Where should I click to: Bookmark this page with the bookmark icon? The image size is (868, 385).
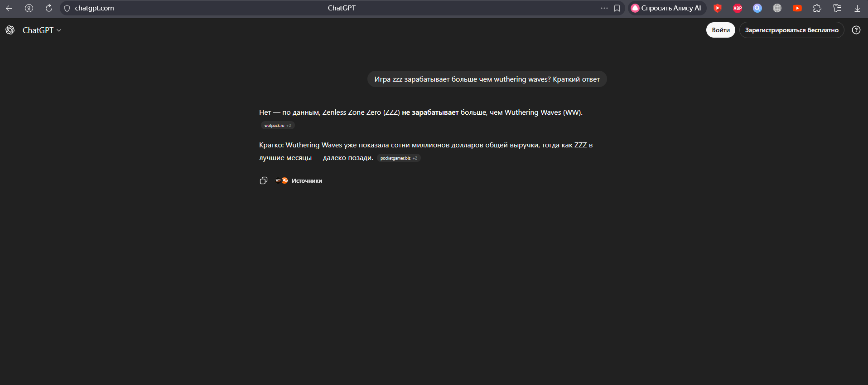[617, 8]
